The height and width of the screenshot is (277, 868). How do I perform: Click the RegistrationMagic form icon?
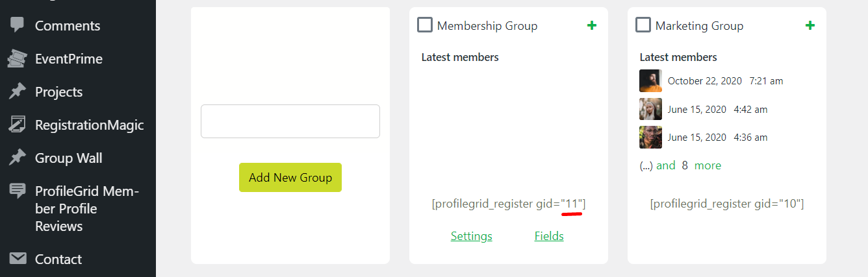(18, 125)
